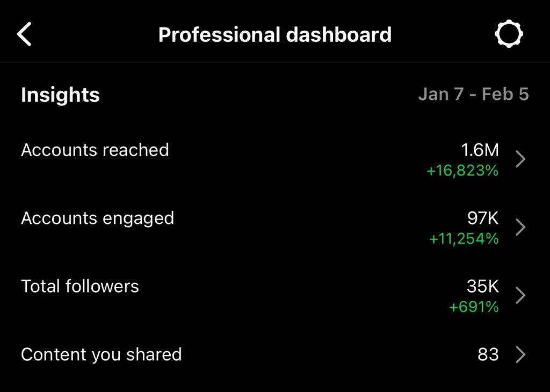Expand the Accounts reached row chevron
This screenshot has height=392, width=550.
[520, 159]
